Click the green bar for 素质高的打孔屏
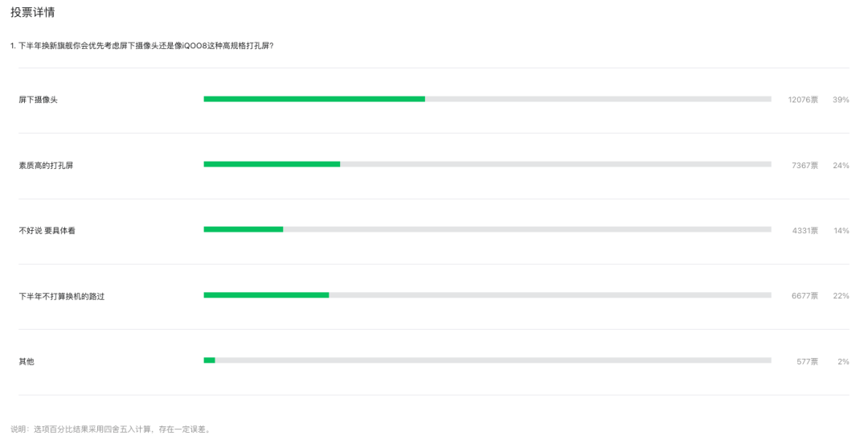 pyautogui.click(x=272, y=164)
